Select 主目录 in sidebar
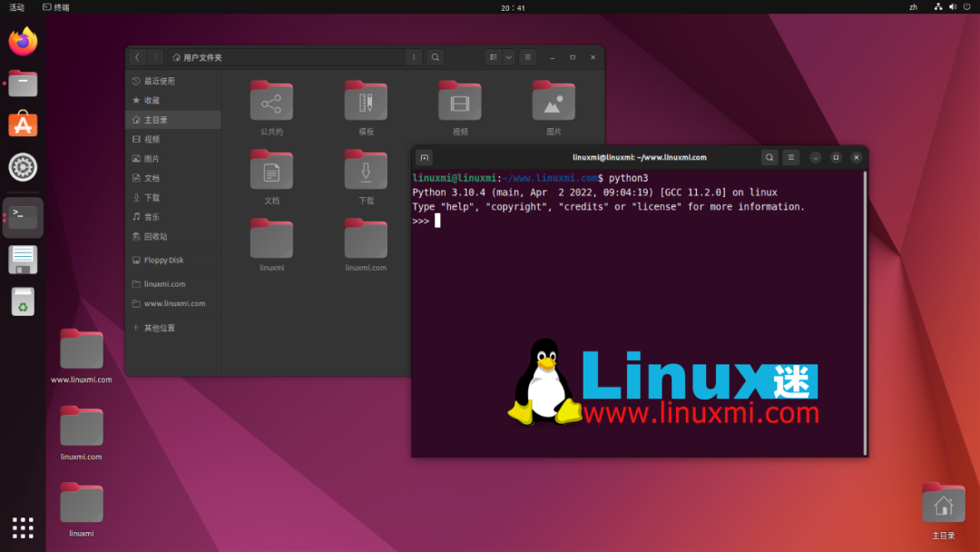 click(x=173, y=120)
